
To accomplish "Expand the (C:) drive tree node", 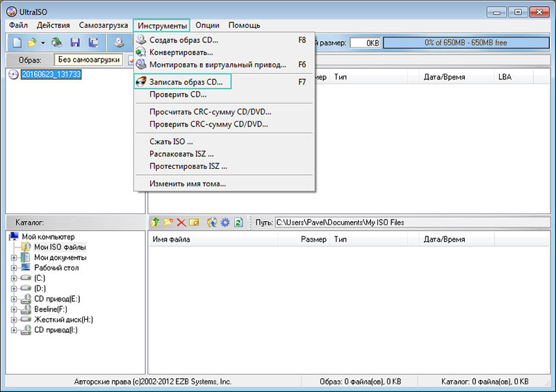I will coord(14,278).
